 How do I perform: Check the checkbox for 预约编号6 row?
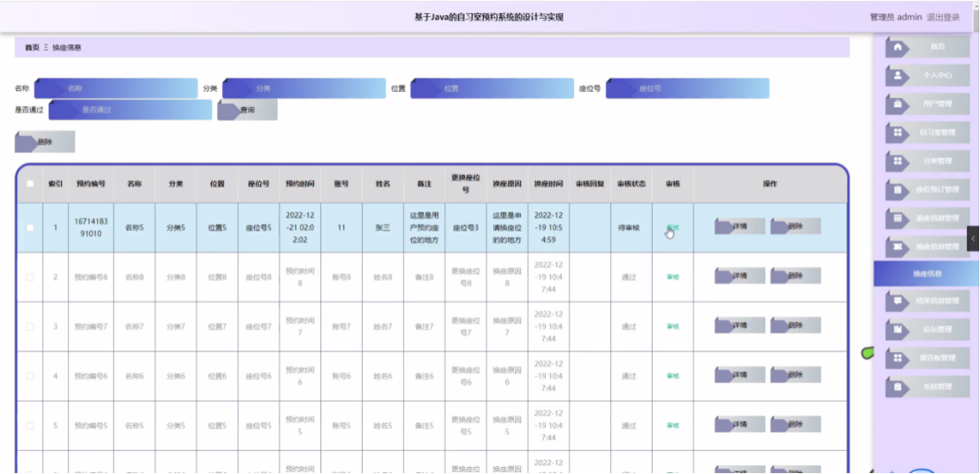click(30, 376)
